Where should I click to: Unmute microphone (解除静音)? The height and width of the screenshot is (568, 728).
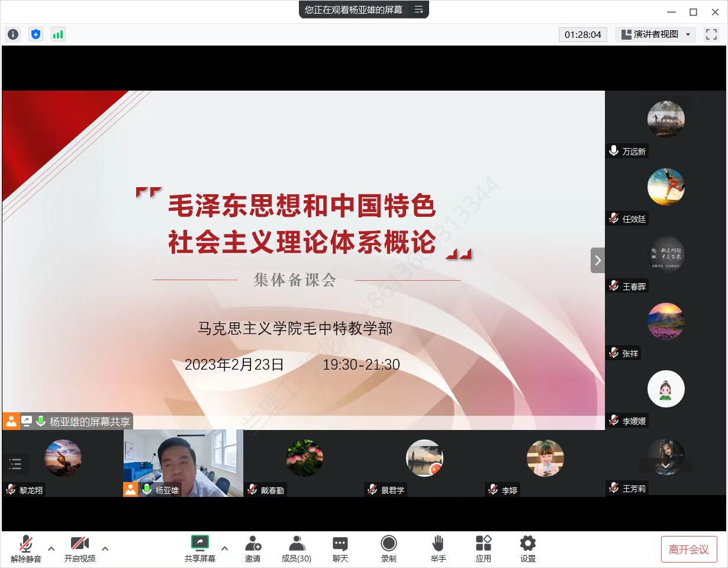tap(26, 548)
